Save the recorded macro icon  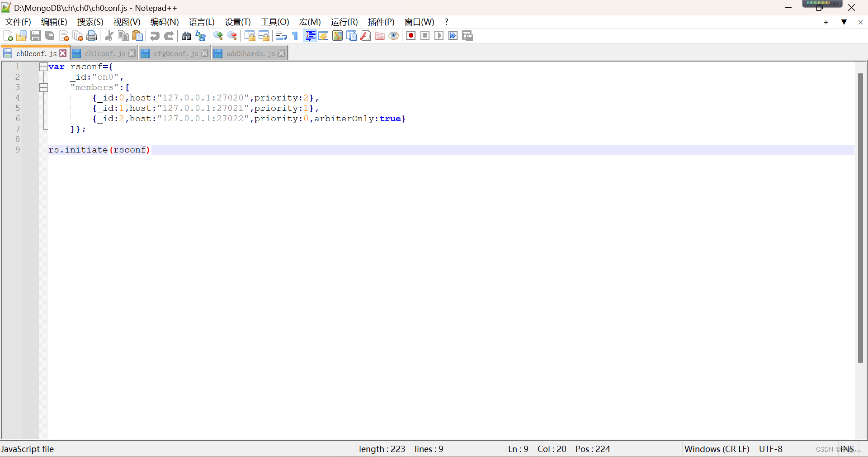point(467,36)
